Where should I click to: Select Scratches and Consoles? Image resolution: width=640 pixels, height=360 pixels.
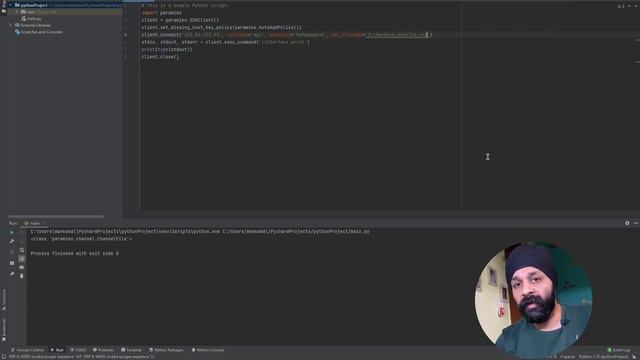click(x=38, y=32)
